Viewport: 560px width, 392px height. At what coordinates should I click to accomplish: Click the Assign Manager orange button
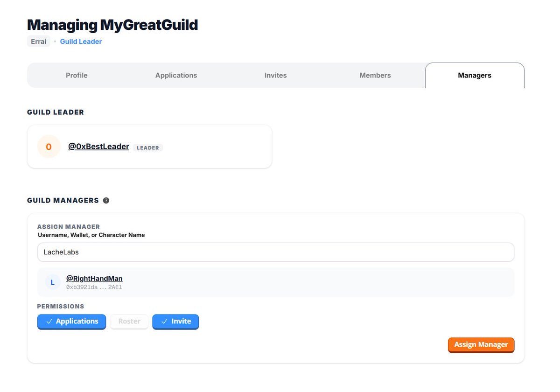[481, 345]
